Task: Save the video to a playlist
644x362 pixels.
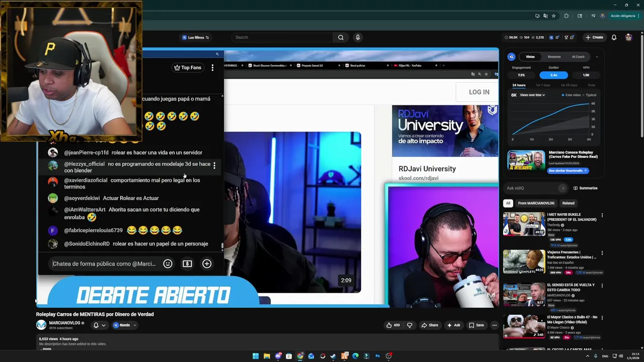Action: (476, 325)
